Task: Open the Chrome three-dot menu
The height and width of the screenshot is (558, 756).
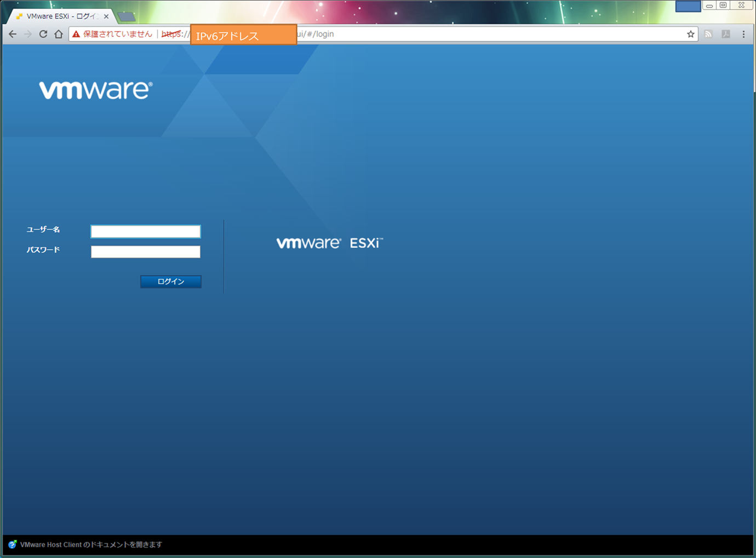Action: (x=743, y=33)
